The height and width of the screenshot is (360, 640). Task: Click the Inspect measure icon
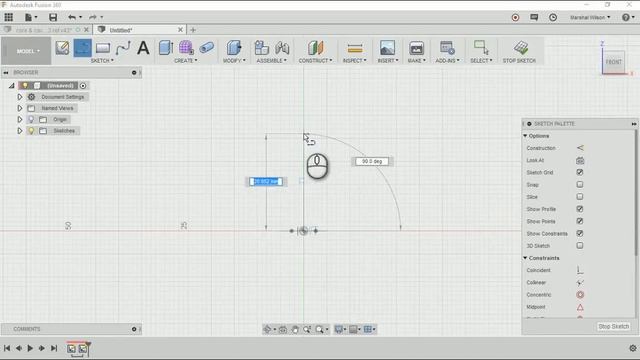354,48
